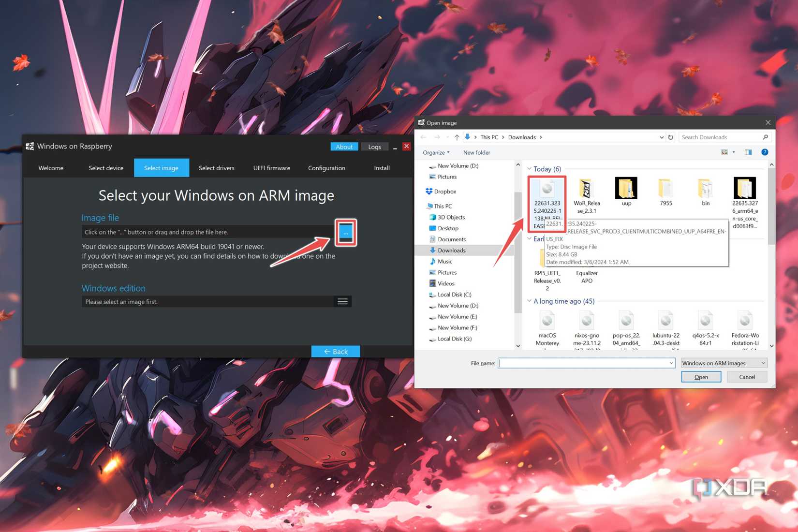Image resolution: width=798 pixels, height=532 pixels.
Task: Expand breadcrumb arrow after Downloads
Action: point(541,137)
